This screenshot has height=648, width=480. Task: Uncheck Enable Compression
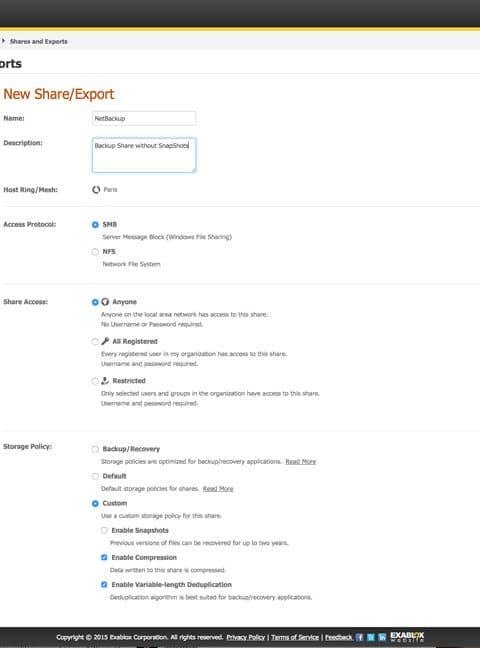tap(104, 557)
